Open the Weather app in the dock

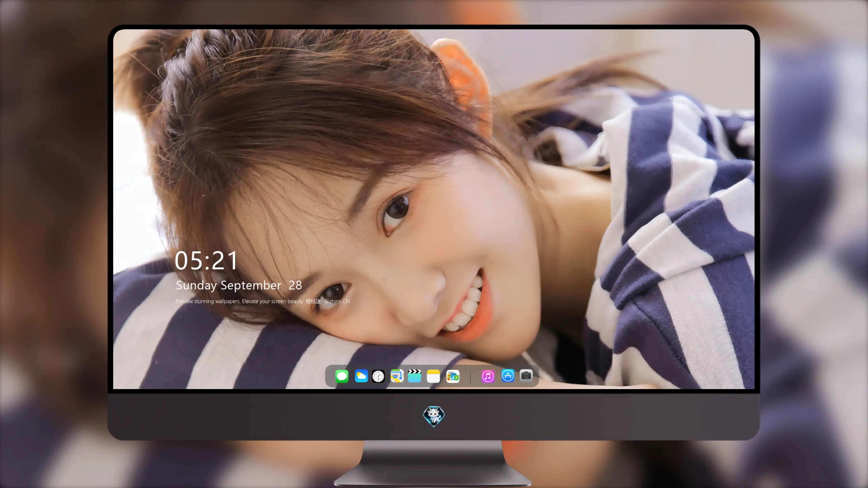click(361, 376)
